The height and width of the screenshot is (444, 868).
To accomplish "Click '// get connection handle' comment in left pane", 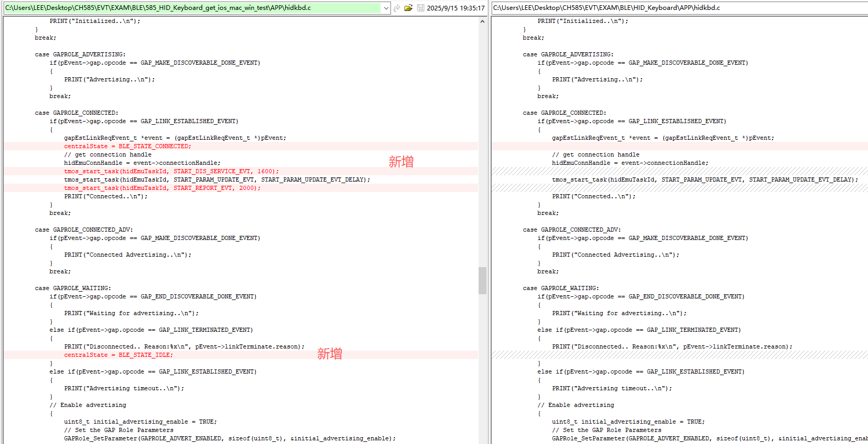I will [108, 154].
